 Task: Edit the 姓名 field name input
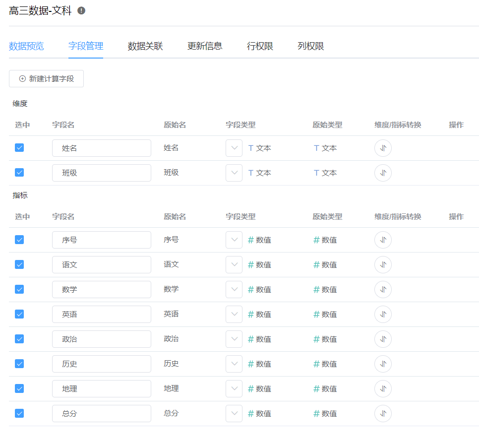click(102, 148)
